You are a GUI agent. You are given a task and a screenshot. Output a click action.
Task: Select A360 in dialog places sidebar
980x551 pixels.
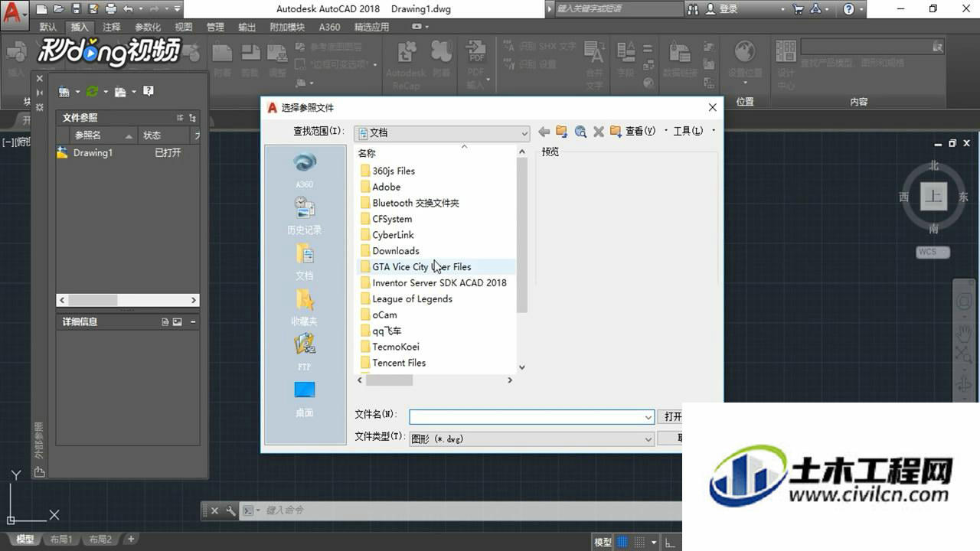(x=304, y=170)
